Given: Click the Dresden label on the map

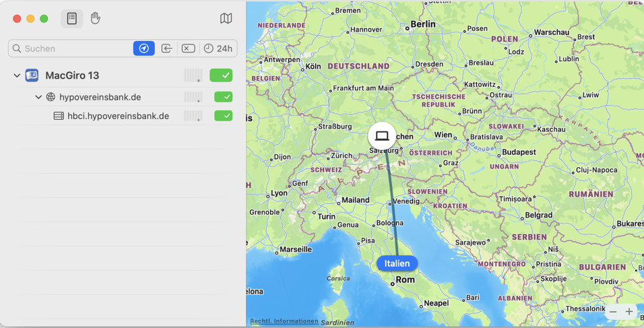Looking at the screenshot, I should click(429, 64).
